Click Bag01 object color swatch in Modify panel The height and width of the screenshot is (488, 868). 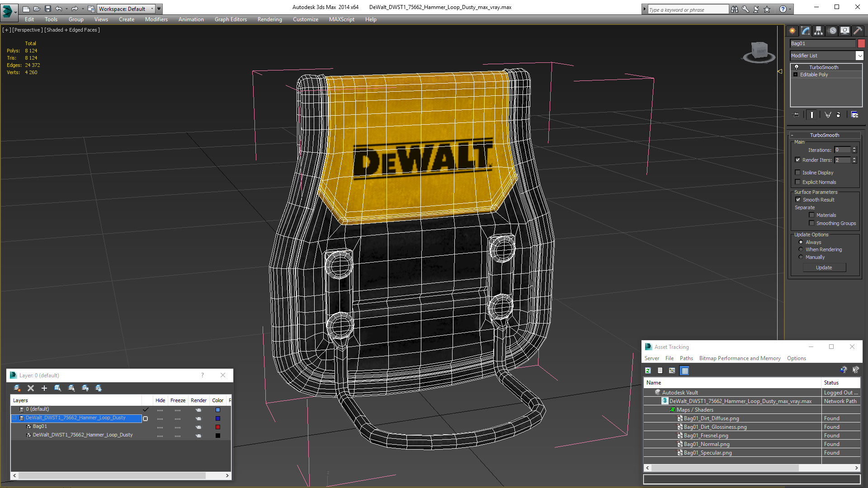tap(861, 43)
